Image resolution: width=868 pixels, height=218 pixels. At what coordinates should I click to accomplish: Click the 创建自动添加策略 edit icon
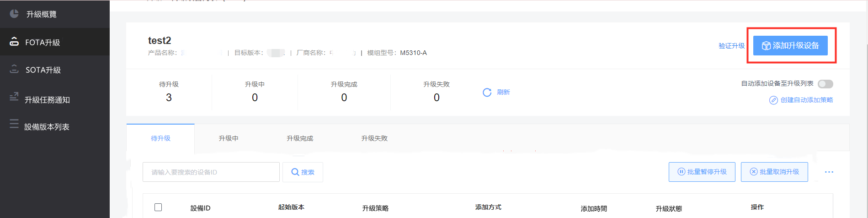[x=773, y=100]
